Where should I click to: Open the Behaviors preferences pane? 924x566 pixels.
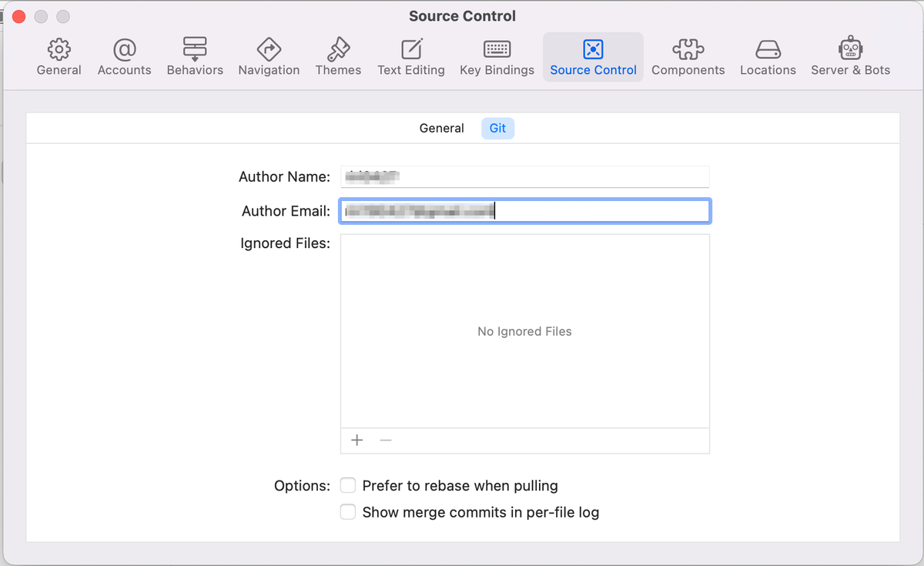point(195,57)
